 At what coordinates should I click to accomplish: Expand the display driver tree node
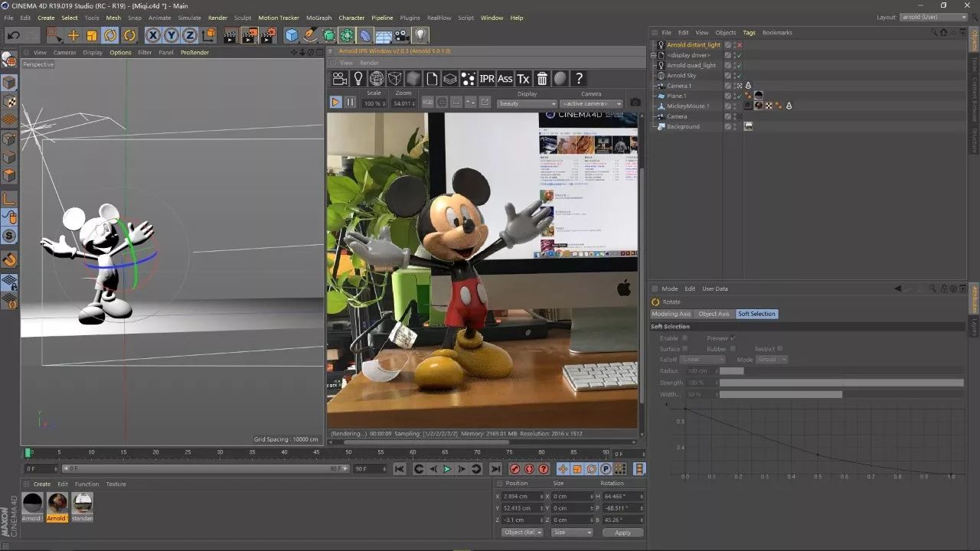pyautogui.click(x=655, y=55)
